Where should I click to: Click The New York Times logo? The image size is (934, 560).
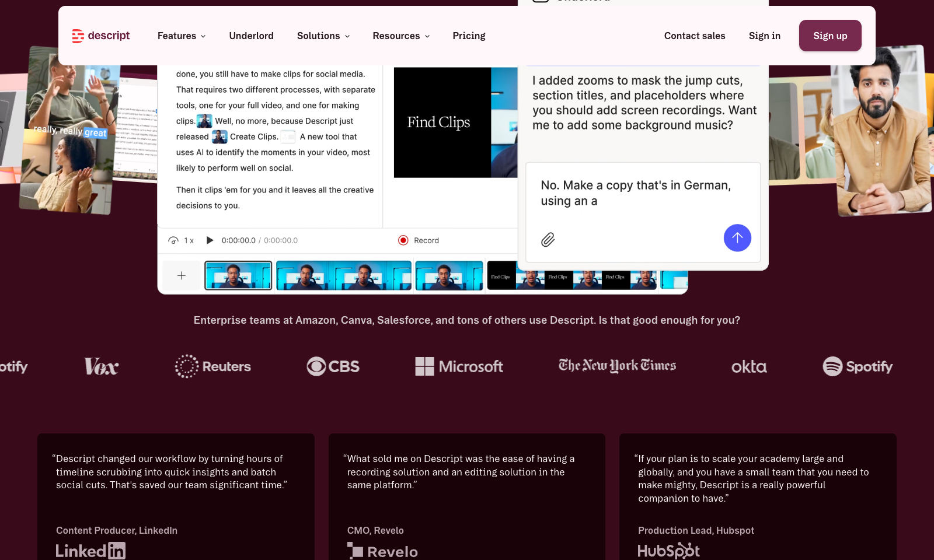(617, 366)
